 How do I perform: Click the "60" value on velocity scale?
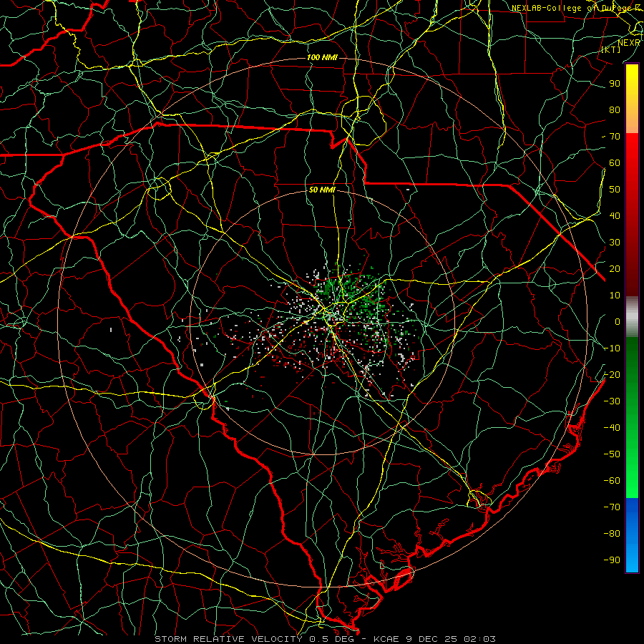tap(615, 162)
